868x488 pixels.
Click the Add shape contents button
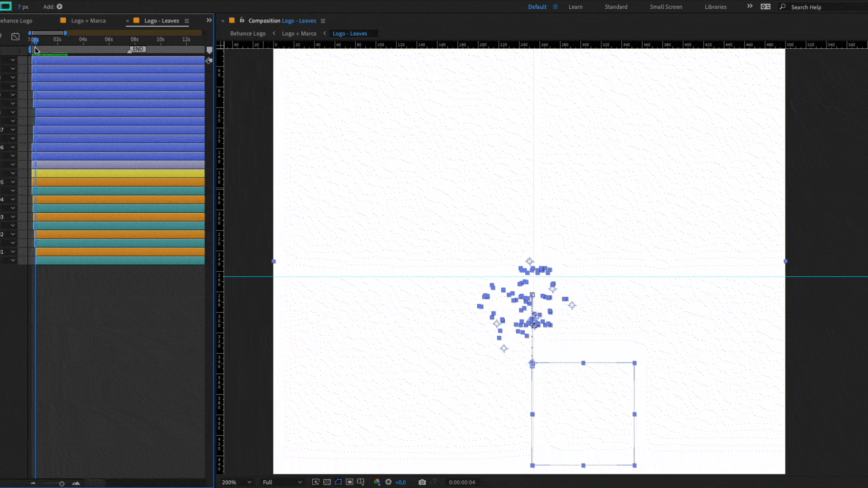[59, 7]
